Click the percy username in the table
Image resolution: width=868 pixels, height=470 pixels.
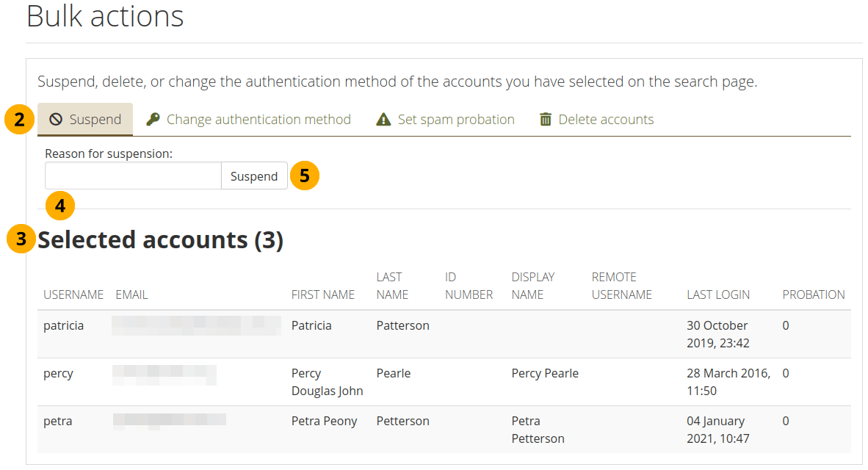coord(59,373)
